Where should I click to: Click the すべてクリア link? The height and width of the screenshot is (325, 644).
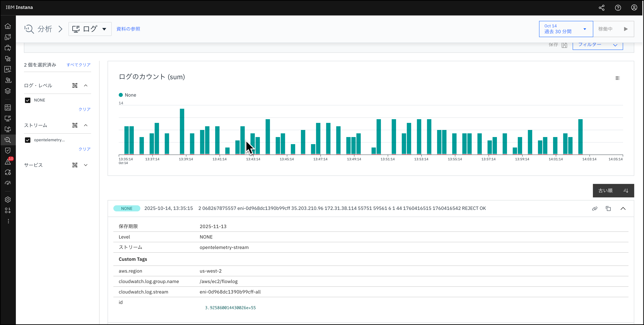78,65
